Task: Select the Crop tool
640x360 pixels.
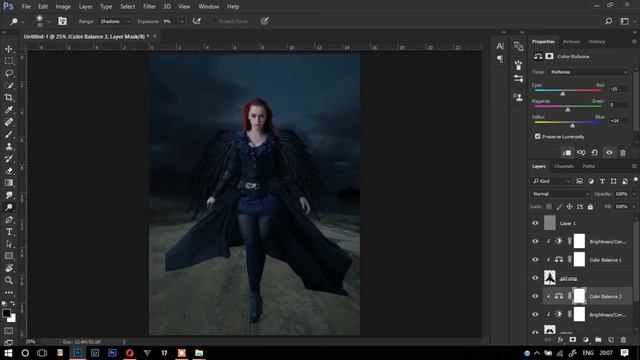Action: tap(9, 98)
